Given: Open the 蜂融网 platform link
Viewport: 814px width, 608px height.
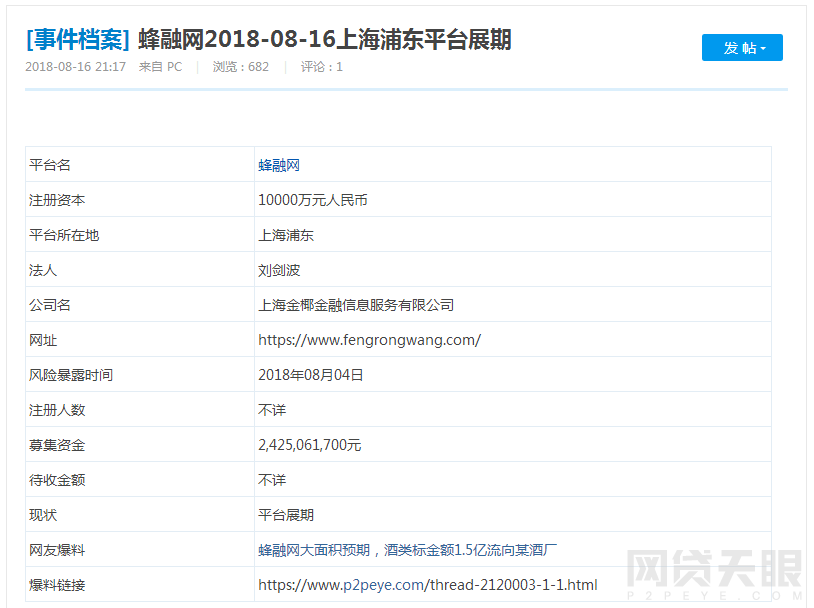Looking at the screenshot, I should pos(279,165).
